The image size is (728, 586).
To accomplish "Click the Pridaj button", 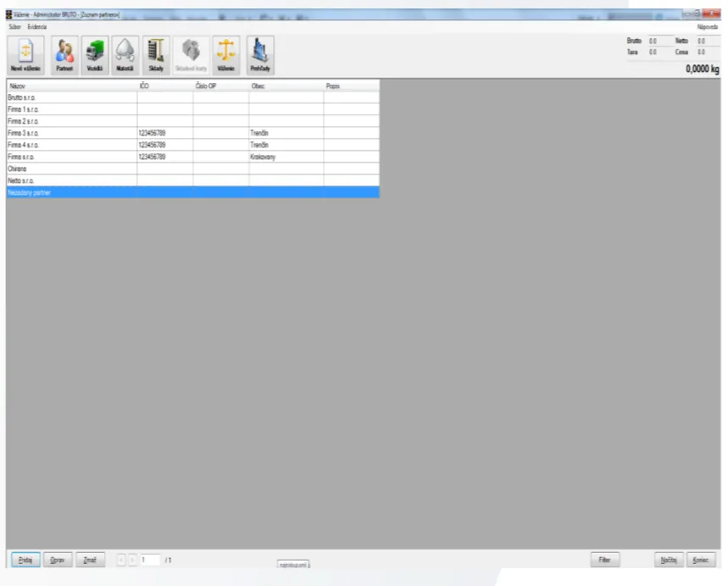I will 25,560.
